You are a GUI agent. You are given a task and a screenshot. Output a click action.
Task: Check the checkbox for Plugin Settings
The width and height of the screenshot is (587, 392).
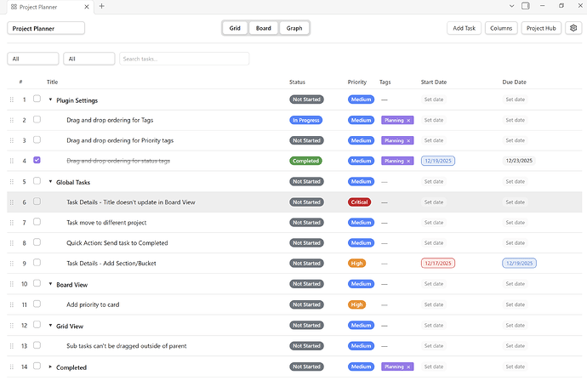point(37,99)
